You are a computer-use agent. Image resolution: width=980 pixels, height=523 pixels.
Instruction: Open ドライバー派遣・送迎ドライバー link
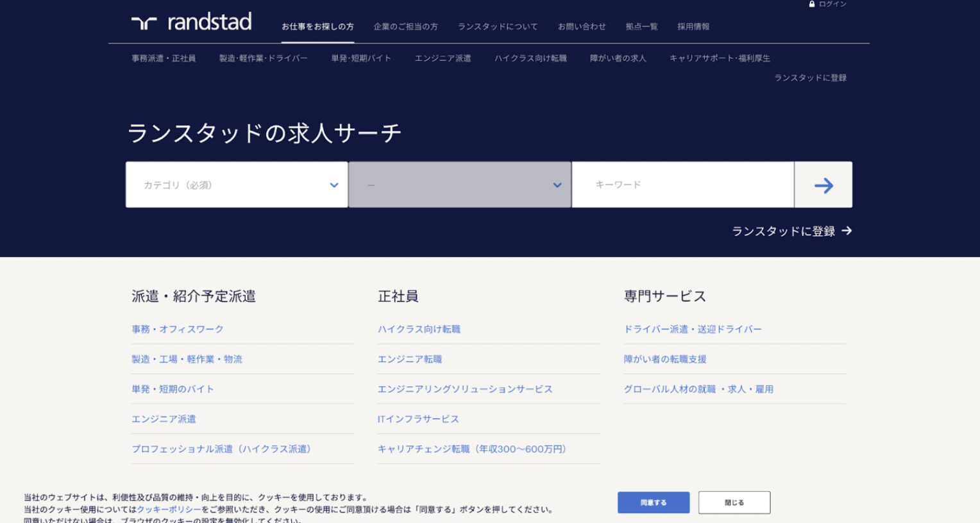693,329
